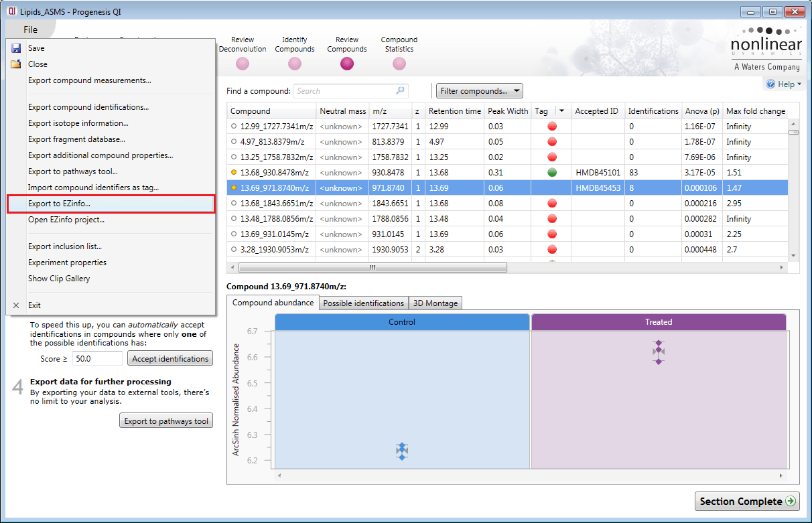
Task: Select Export additional compound properties menu item
Action: 100,155
